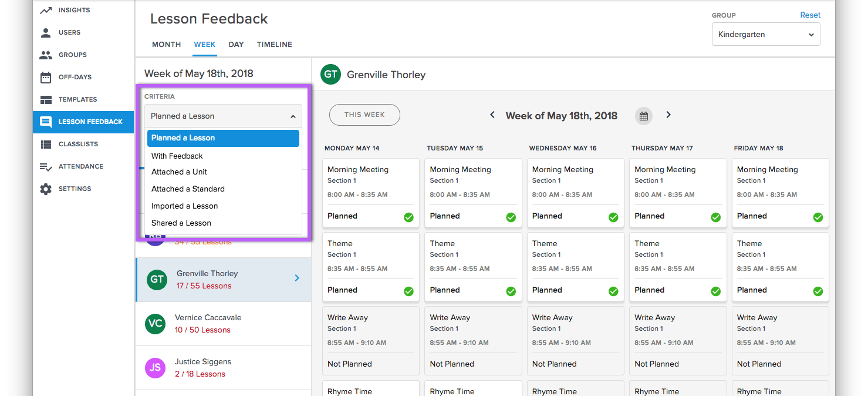Open Classlists in the sidebar

pyautogui.click(x=83, y=144)
